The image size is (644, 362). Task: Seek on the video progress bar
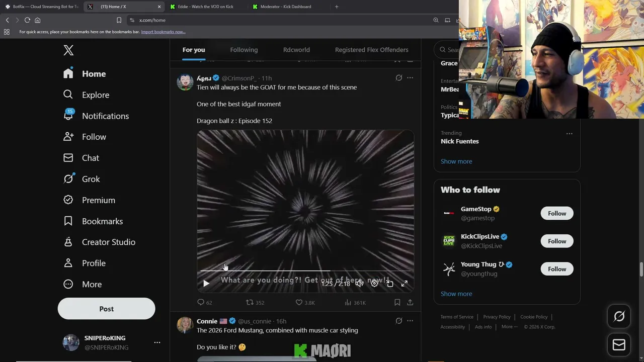[305, 271]
